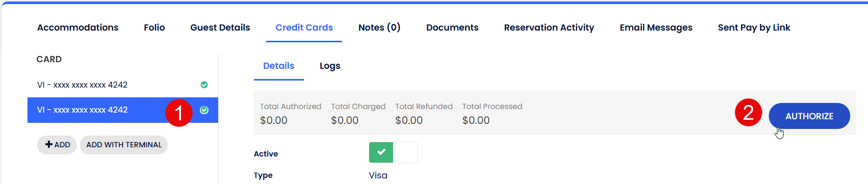This screenshot has width=868, height=184.
Task: Click the AUTHORIZE button
Action: [x=810, y=116]
